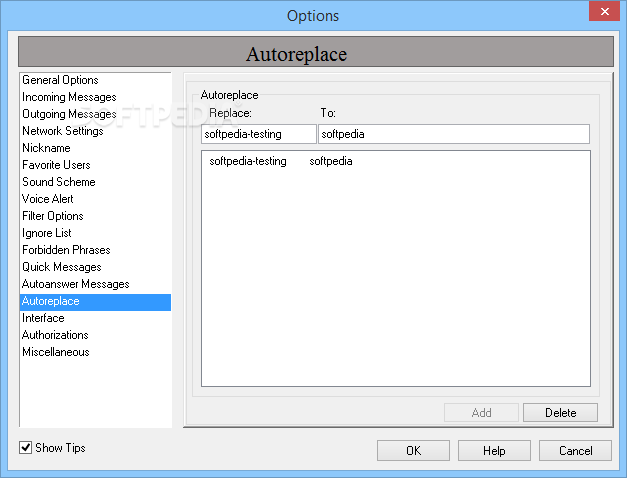This screenshot has height=478, width=627.
Task: Open Help for options
Action: tap(494, 451)
